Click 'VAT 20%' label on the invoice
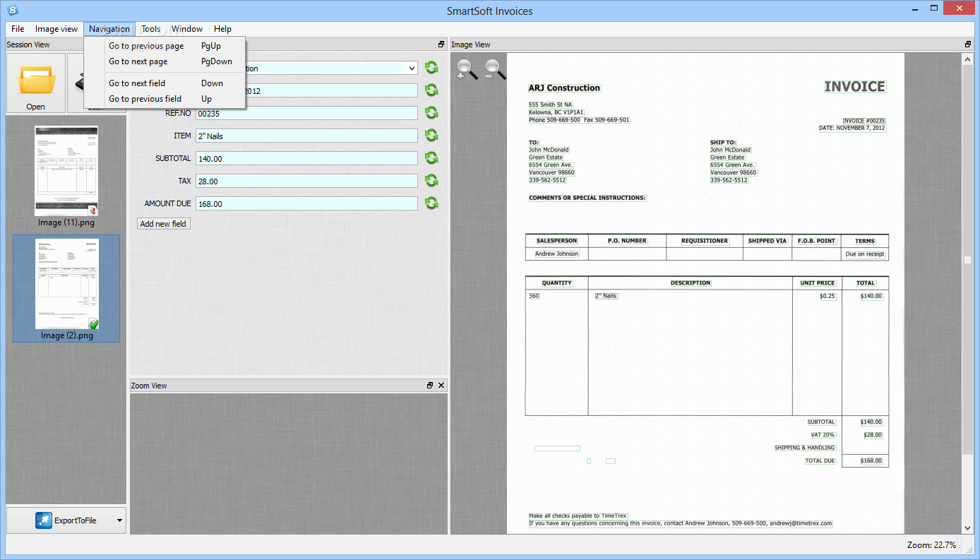This screenshot has height=560, width=980. 823,435
